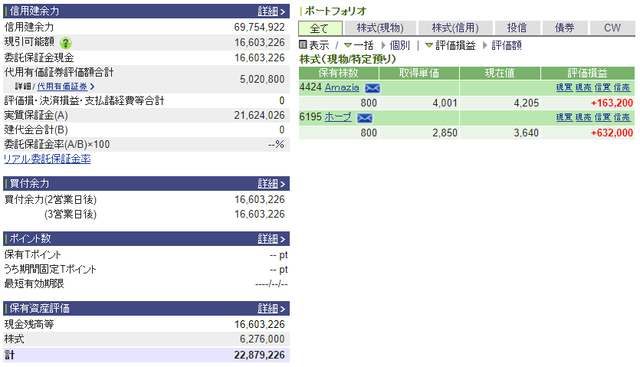Screen dimensions: 640x367
Task: Click the ホープ profit value +632,000
Action: tap(612, 133)
